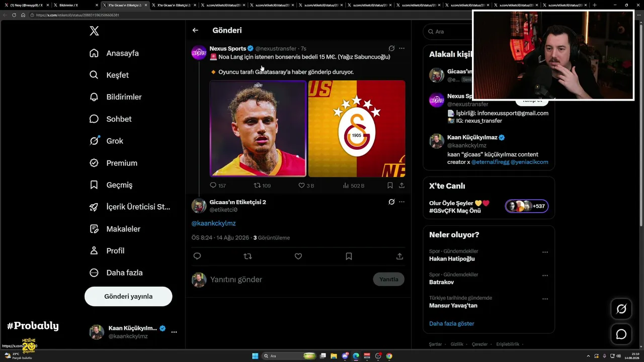Reply to the Nexus Sports post (157 replies)

coord(217,186)
